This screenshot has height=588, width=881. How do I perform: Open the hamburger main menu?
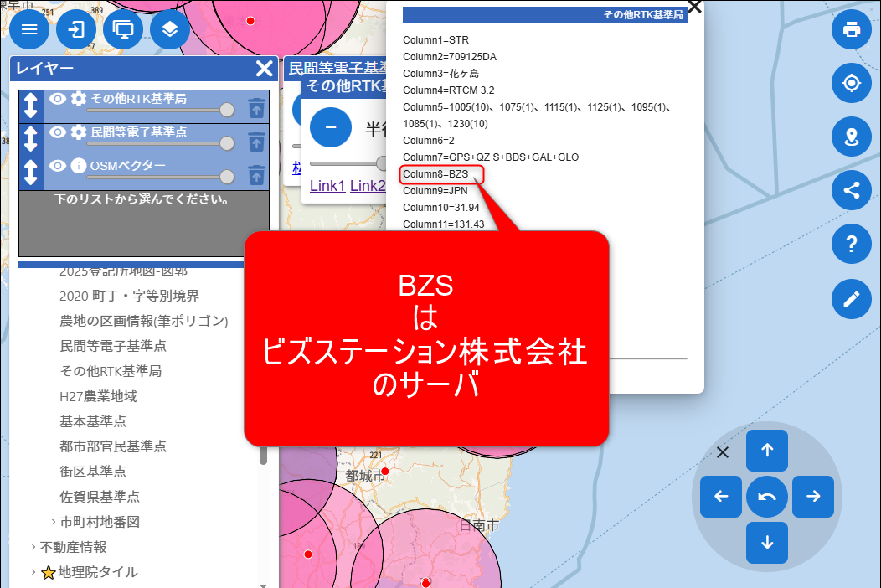click(x=29, y=29)
